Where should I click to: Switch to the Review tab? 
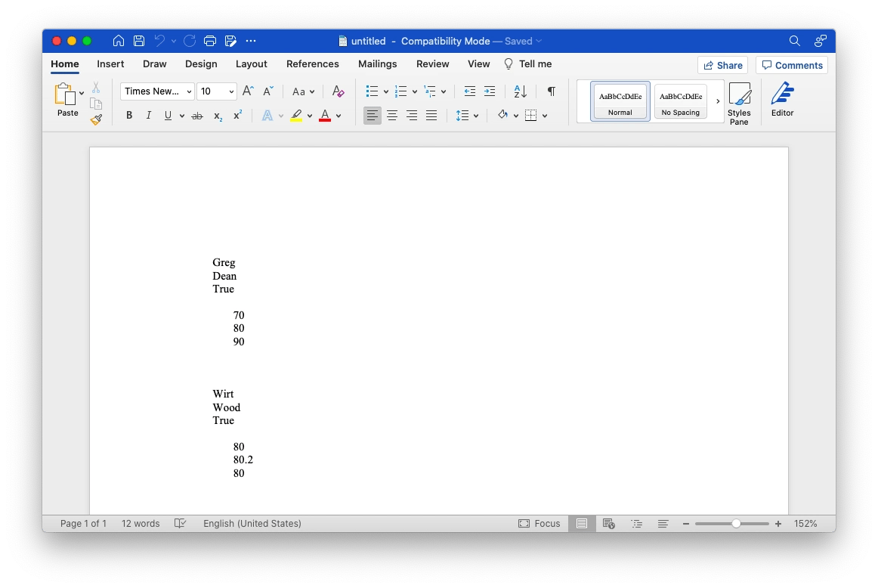pos(432,64)
